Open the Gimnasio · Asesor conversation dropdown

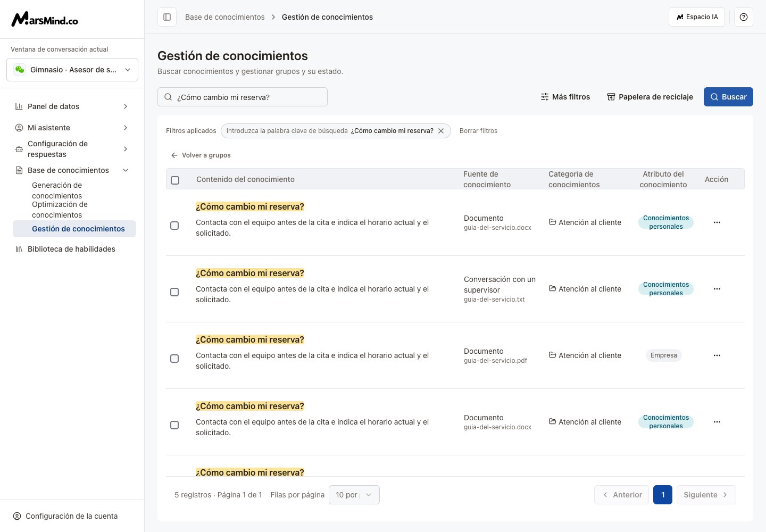72,70
